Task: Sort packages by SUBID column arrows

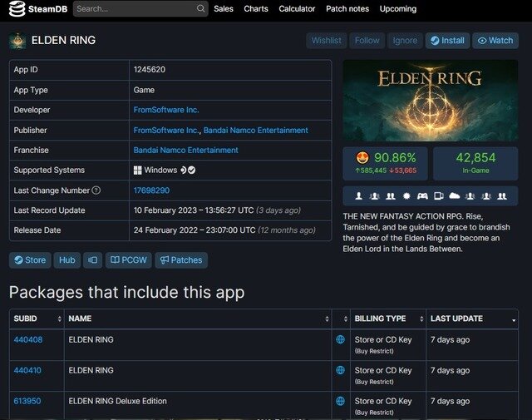Action: [x=59, y=319]
